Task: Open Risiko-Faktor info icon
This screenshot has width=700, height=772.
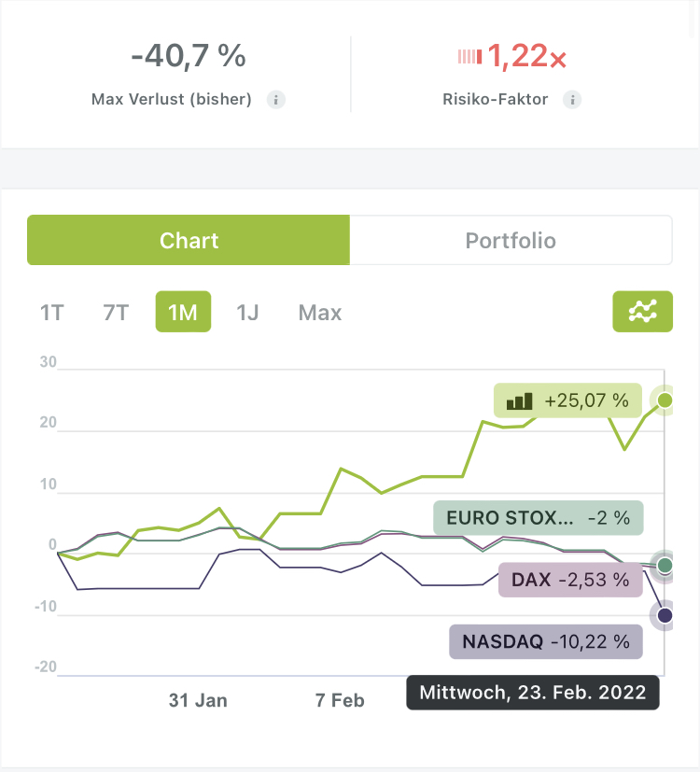Action: (572, 100)
